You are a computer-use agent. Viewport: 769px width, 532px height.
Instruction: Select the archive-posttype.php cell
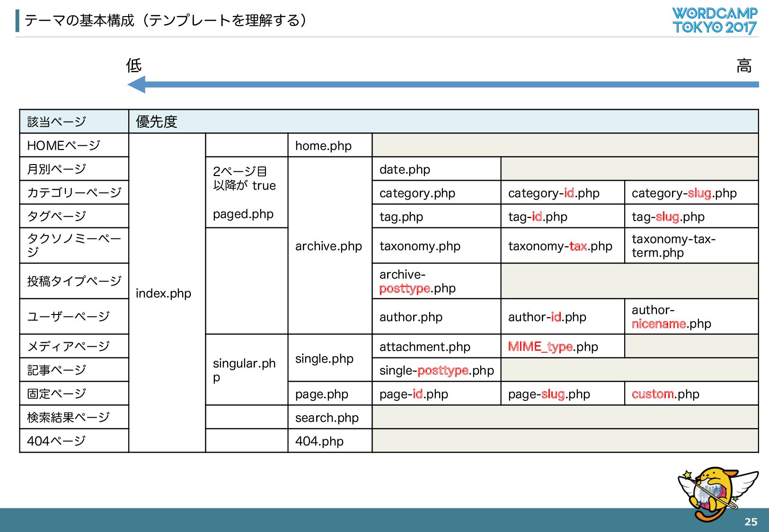(x=436, y=281)
